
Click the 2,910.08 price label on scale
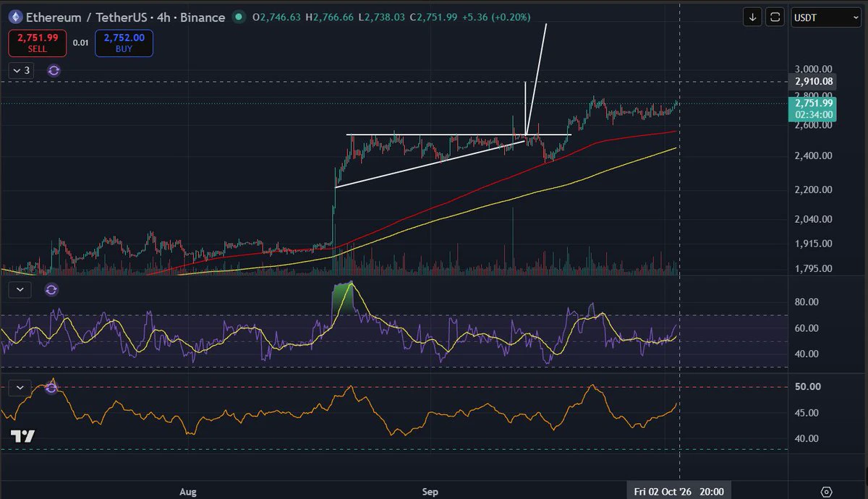click(x=814, y=82)
